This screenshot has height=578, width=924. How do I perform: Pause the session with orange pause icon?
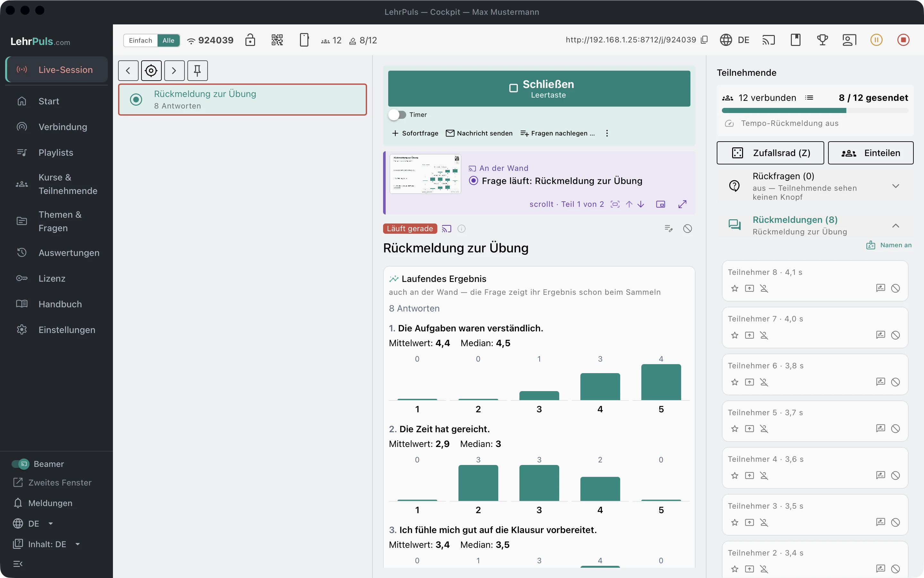[x=876, y=40]
